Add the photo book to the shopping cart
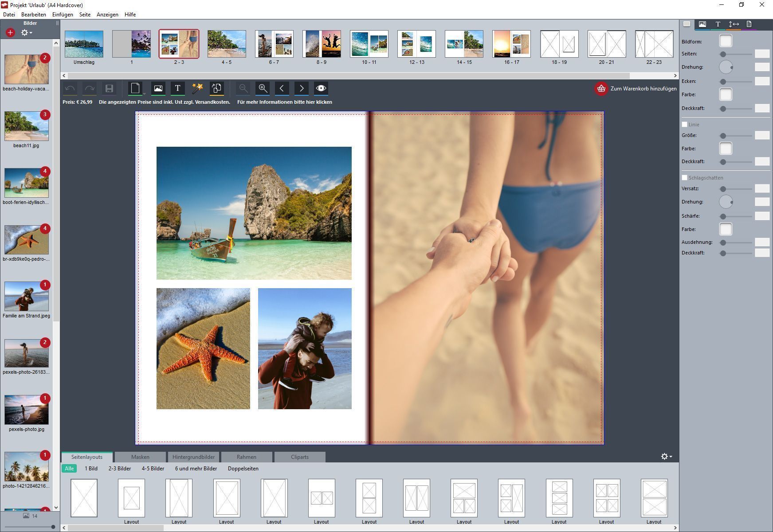 (x=636, y=89)
